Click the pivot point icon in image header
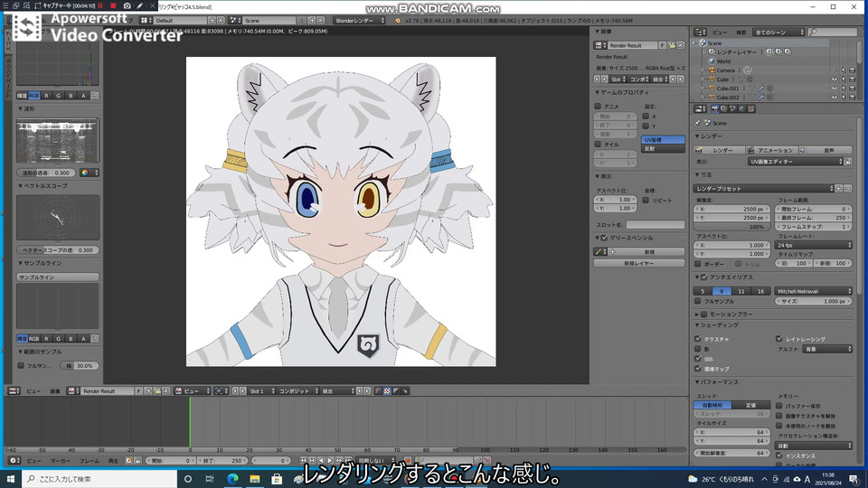Image resolution: width=868 pixels, height=488 pixels. pyautogui.click(x=221, y=391)
